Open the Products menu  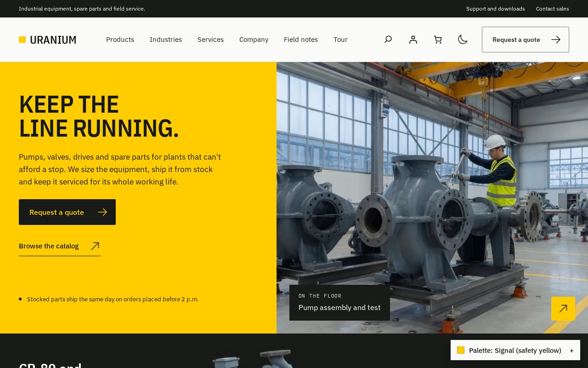[x=120, y=40]
